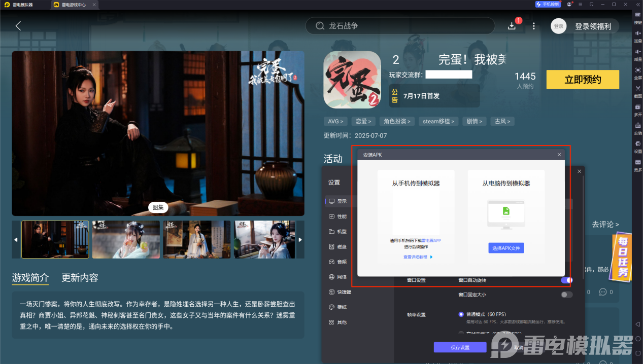
Task: Select the 壁纸 wallpaper settings tab
Action: point(338,307)
